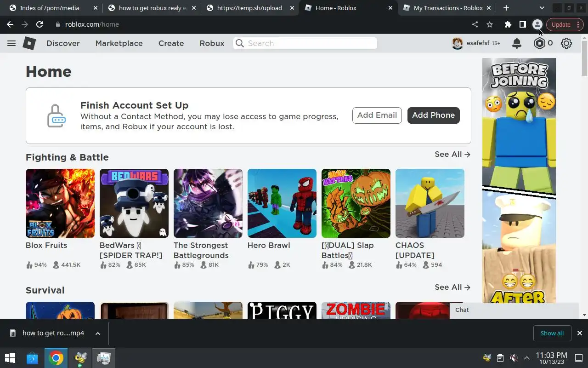The image size is (588, 368).
Task: Open the Hero Brawl thumbnail
Action: pyautogui.click(x=282, y=203)
